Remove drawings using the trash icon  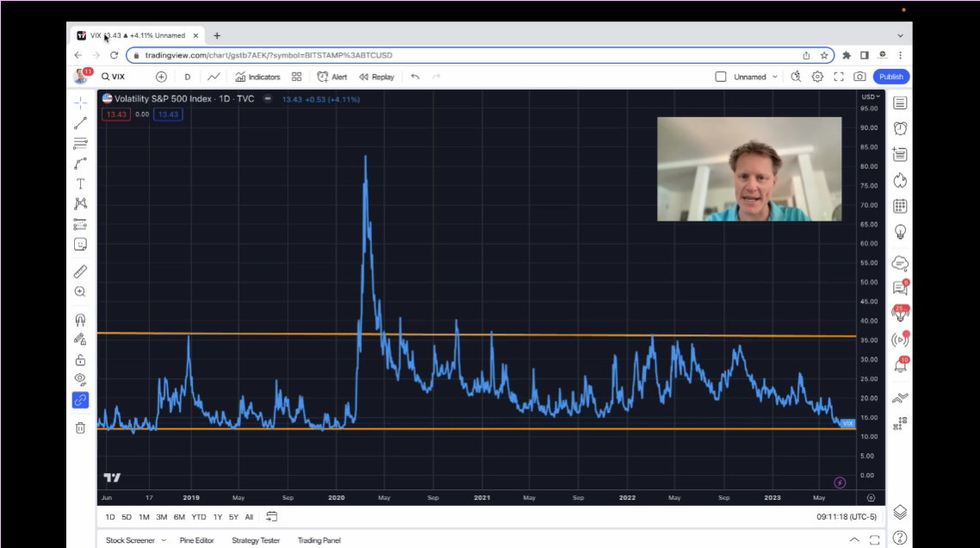(80, 427)
